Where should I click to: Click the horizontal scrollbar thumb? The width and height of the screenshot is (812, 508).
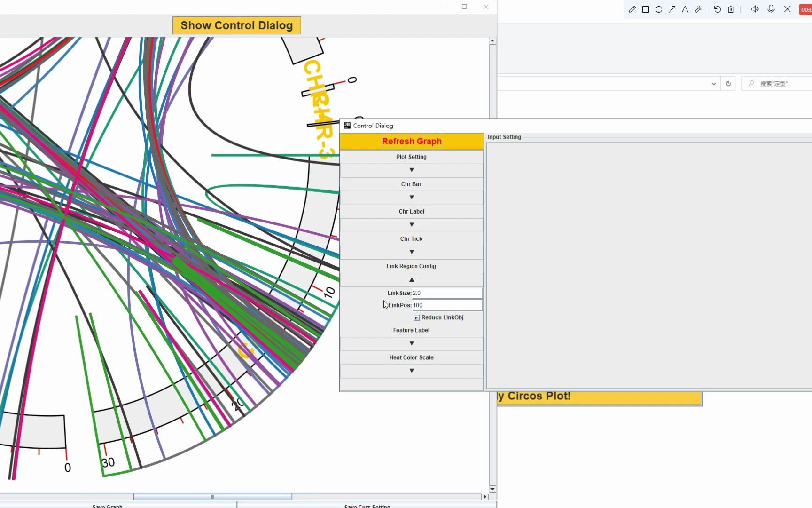pyautogui.click(x=212, y=497)
